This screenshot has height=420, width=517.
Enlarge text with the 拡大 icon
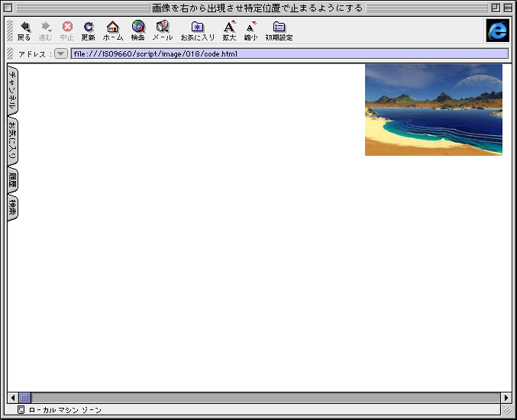click(229, 31)
